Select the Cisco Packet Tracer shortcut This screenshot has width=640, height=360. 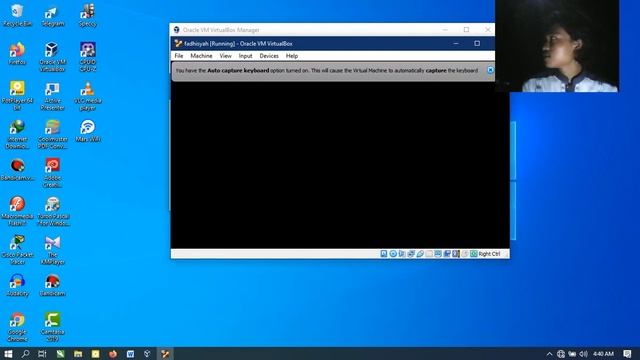17,250
